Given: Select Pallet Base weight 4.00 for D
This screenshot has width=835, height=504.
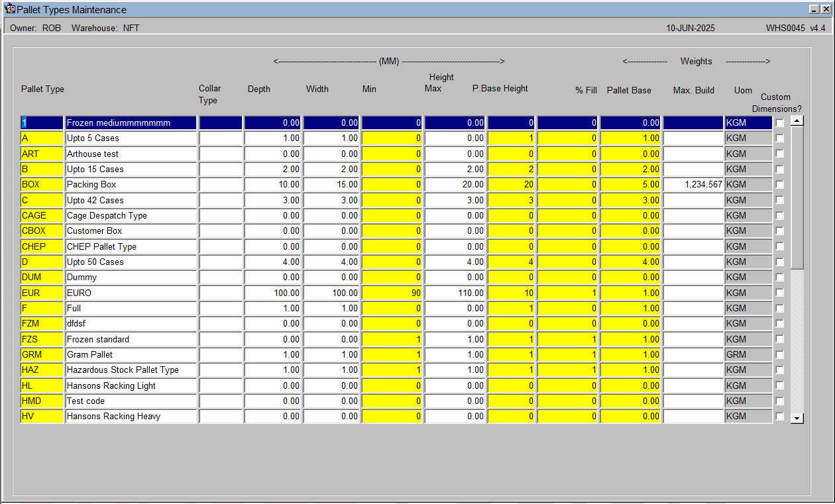Looking at the screenshot, I should click(x=630, y=262).
